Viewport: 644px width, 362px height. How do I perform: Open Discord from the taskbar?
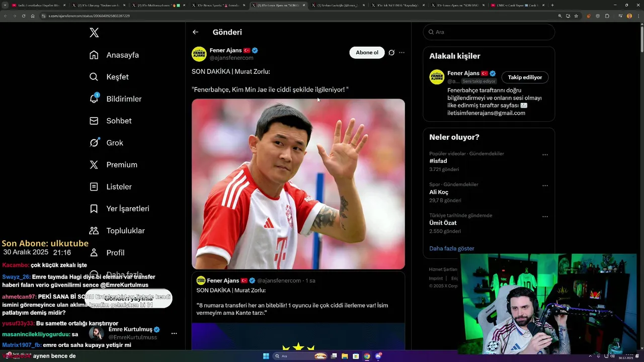tap(378, 356)
